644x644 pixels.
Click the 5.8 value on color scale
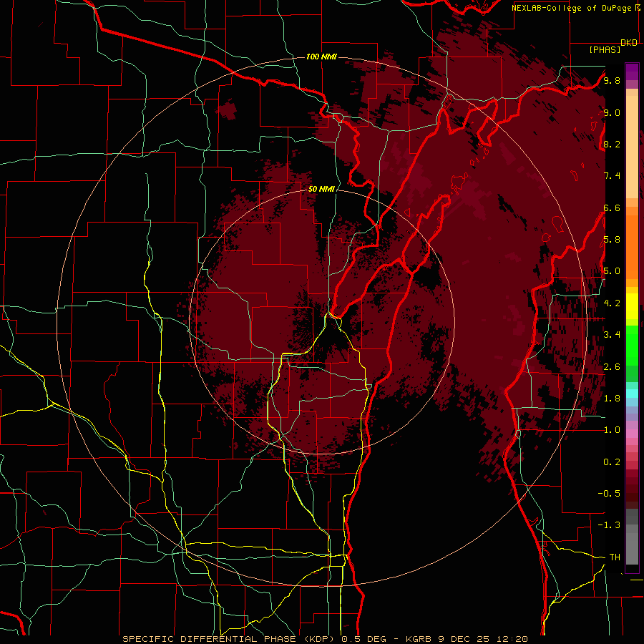tap(612, 240)
